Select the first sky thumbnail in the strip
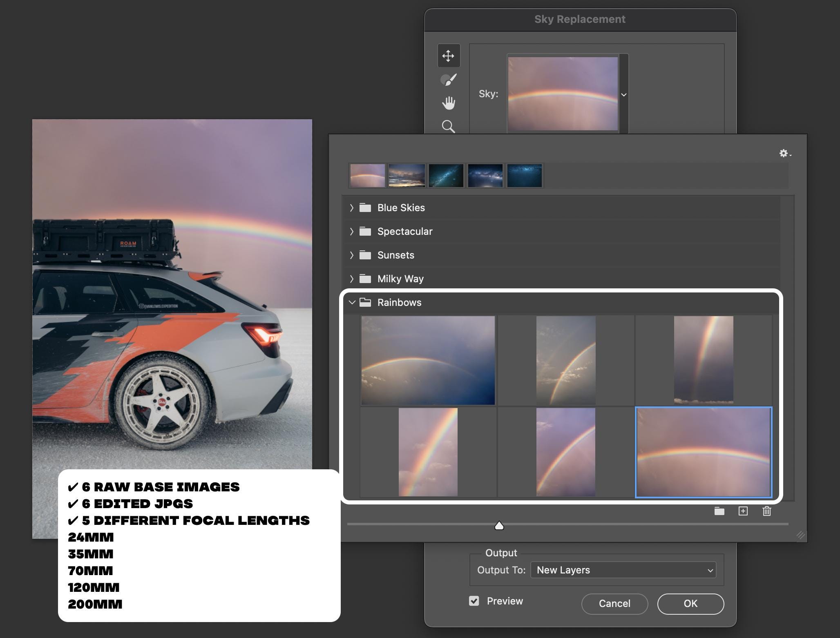This screenshot has width=840, height=638. [366, 176]
